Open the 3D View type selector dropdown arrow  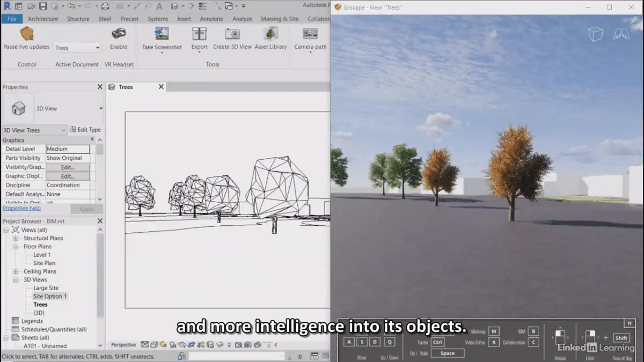click(x=101, y=108)
